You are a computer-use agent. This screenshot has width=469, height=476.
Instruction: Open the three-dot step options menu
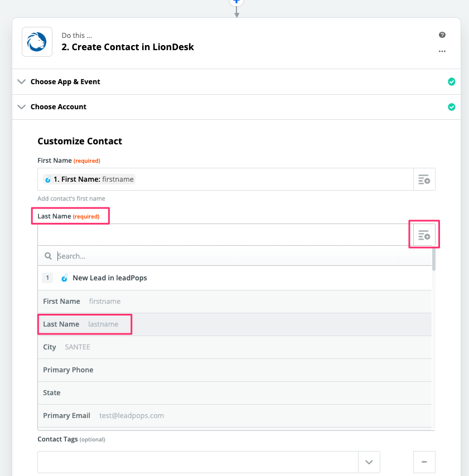pos(442,51)
